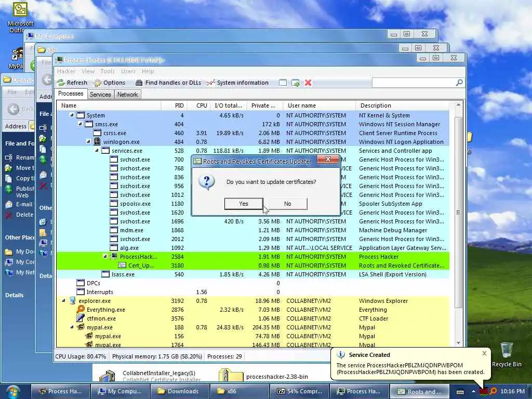Screen dimensions: 532x399
Task: Open Options in Process Hacker toolbar
Action: [110, 83]
